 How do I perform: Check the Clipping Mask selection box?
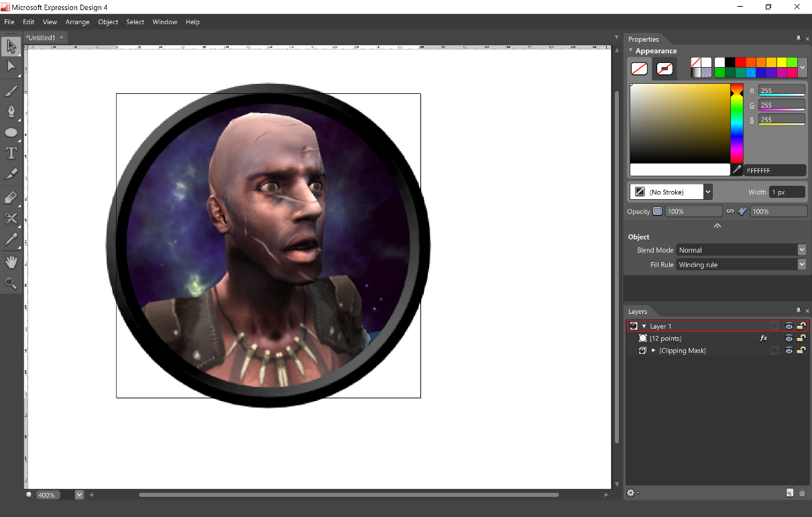point(775,351)
